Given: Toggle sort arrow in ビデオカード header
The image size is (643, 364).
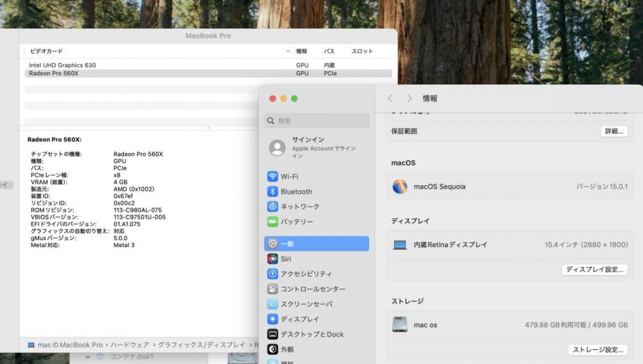Looking at the screenshot, I should point(288,51).
